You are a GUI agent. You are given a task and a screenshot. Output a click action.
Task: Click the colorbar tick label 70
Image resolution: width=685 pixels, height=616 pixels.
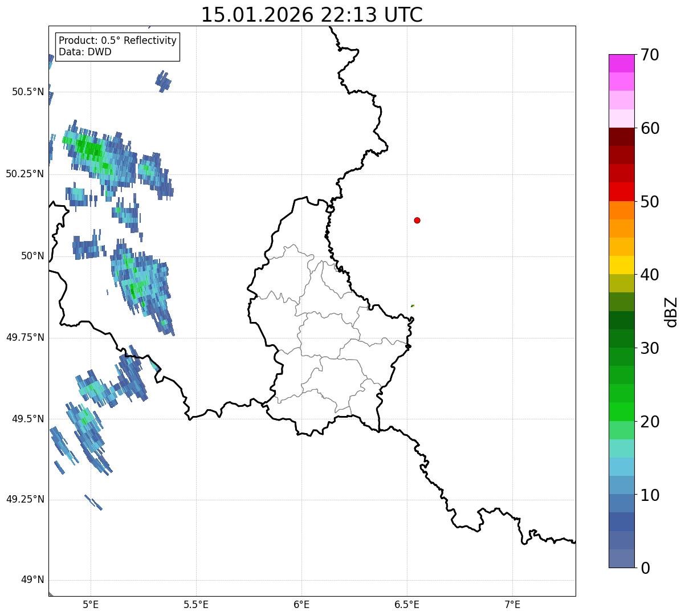click(x=650, y=55)
